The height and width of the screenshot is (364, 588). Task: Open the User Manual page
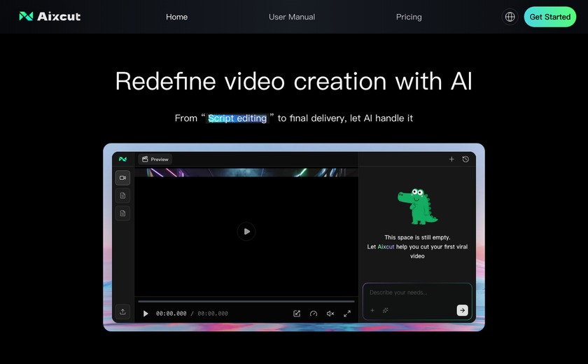point(292,17)
